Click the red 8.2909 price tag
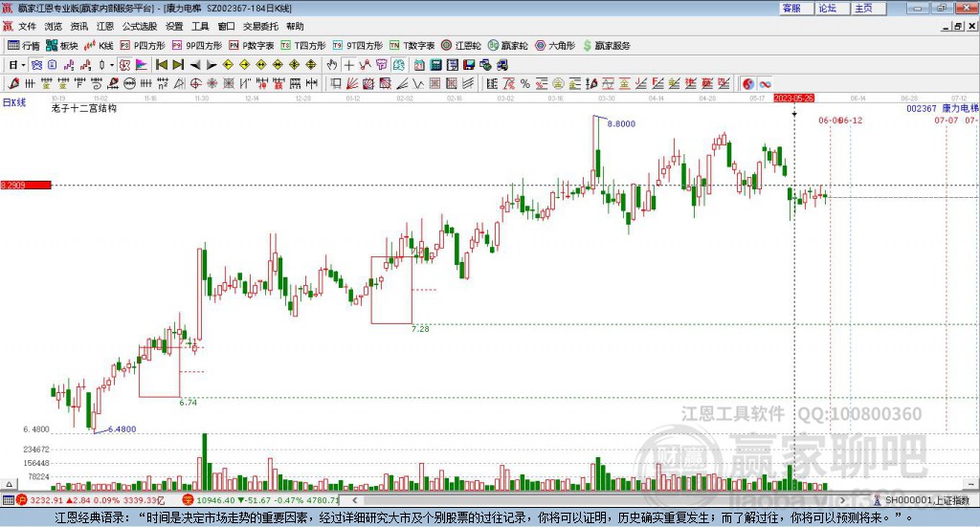The image size is (980, 527). pos(26,185)
